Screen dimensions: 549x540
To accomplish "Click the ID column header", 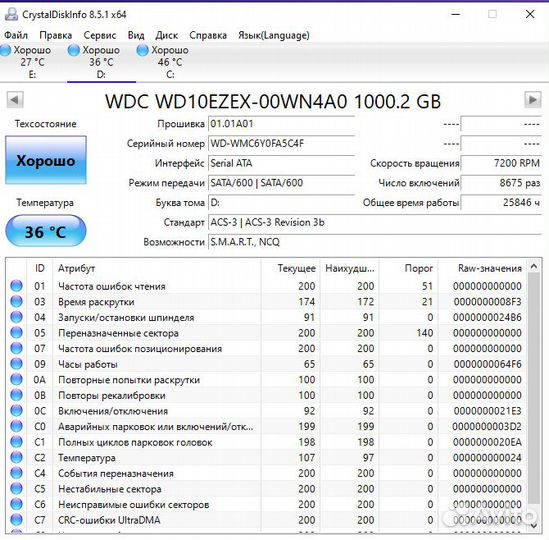I will pyautogui.click(x=40, y=268).
